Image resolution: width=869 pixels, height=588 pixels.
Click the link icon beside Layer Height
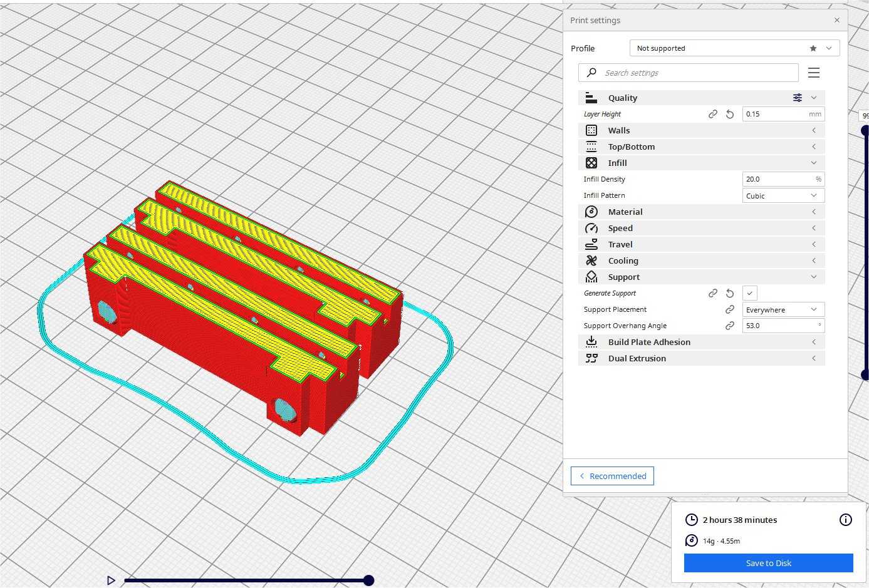pos(713,114)
